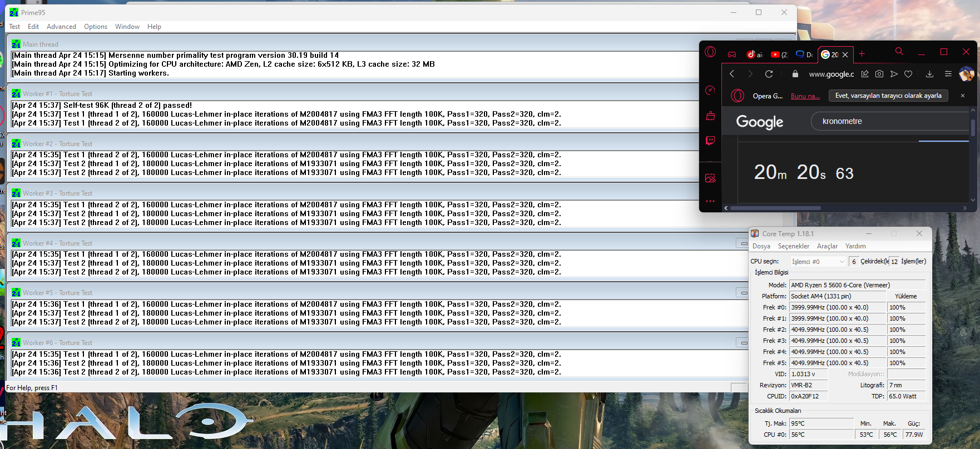The width and height of the screenshot is (980, 449).
Task: Add a new tab in Opera
Action: coord(862,54)
